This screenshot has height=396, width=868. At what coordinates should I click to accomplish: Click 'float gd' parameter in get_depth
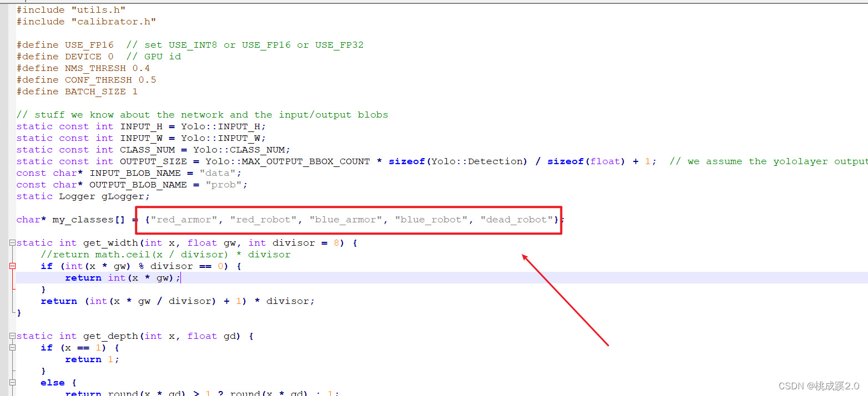(x=214, y=336)
